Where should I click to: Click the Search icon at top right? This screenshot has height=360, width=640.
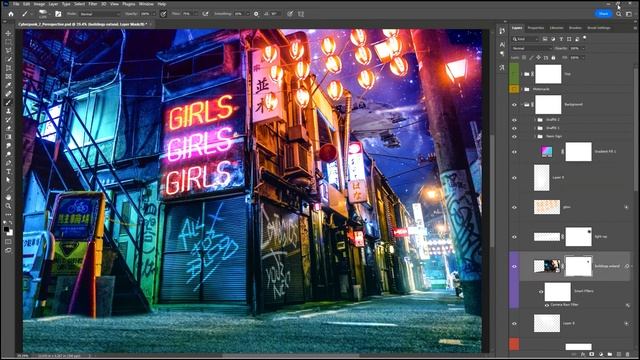(619, 14)
